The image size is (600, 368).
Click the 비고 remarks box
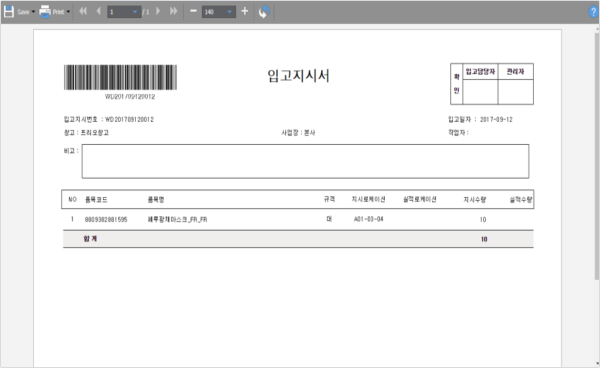click(305, 161)
